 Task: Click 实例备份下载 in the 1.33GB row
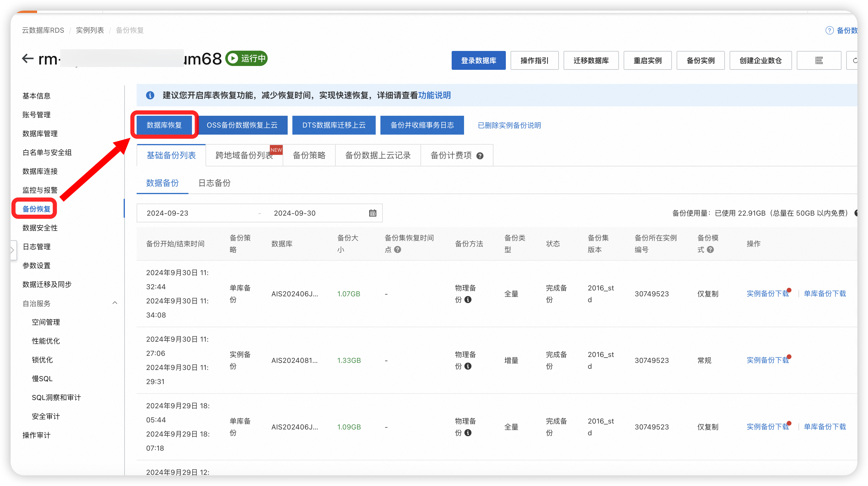click(x=768, y=360)
